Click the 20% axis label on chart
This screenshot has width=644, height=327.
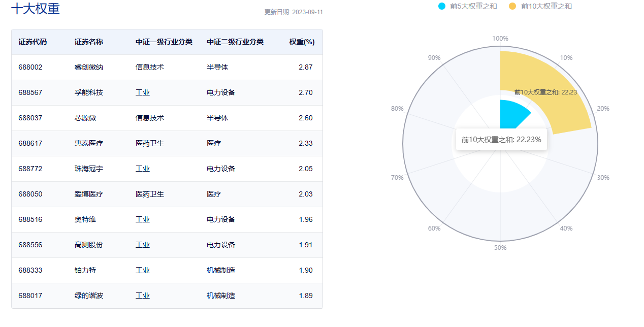[x=603, y=109]
